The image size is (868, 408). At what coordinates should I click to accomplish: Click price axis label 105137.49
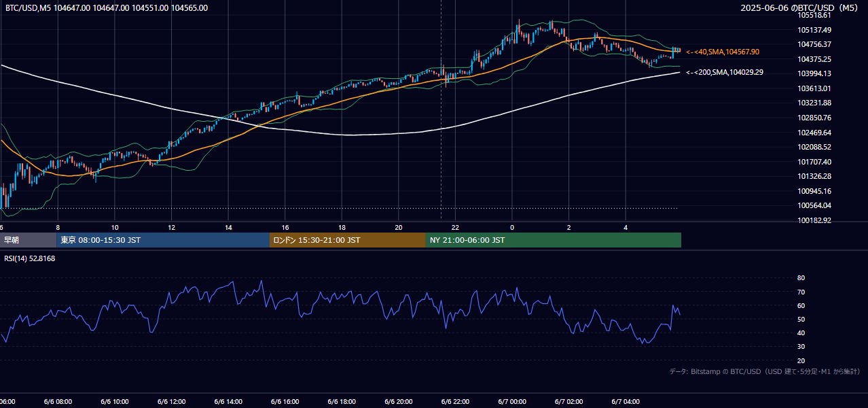click(x=814, y=30)
